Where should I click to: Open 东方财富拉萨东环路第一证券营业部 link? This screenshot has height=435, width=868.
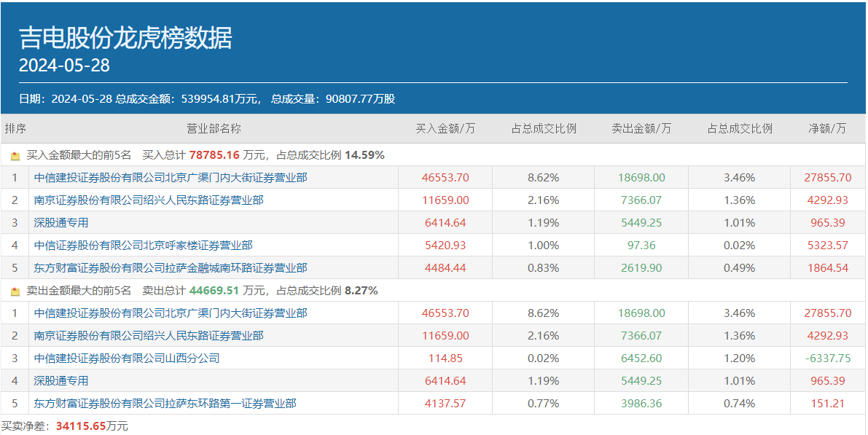[165, 404]
